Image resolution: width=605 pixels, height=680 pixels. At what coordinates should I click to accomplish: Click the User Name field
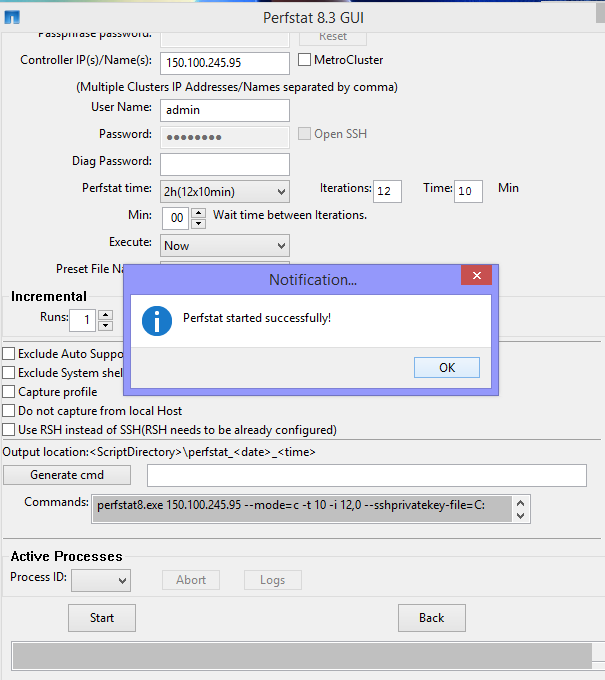pos(225,110)
